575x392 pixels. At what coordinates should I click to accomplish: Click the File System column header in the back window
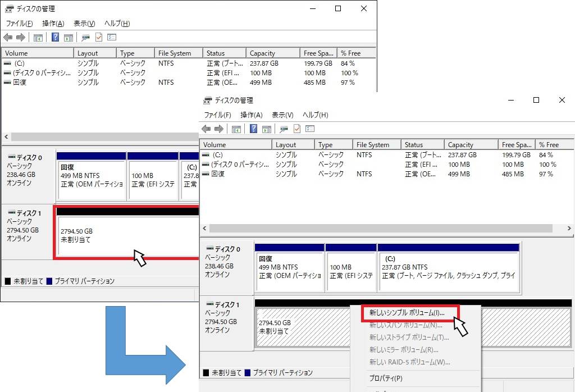click(175, 53)
